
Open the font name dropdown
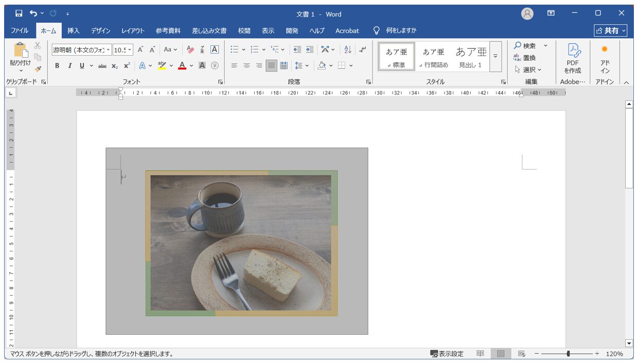coord(109,50)
